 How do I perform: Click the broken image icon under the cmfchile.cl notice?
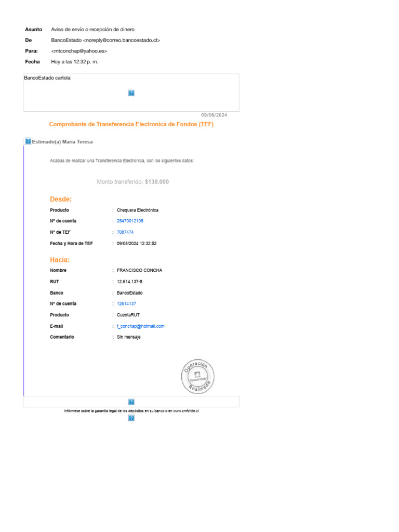click(x=131, y=418)
